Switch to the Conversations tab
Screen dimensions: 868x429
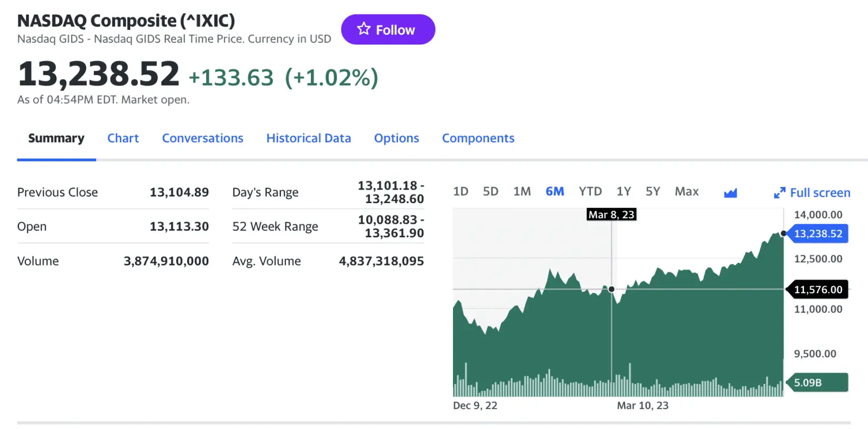[x=202, y=138]
